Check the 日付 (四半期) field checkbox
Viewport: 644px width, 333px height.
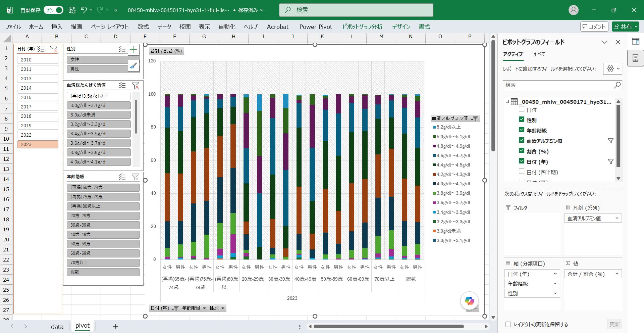[x=522, y=172]
